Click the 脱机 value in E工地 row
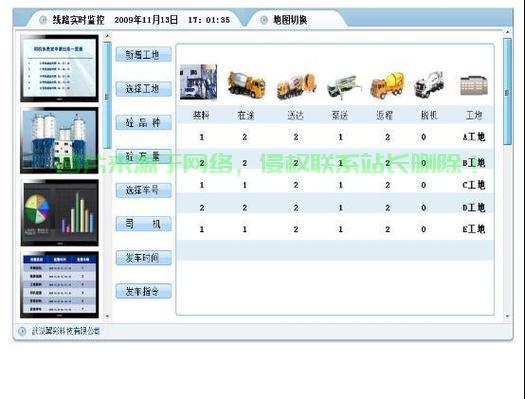The width and height of the screenshot is (525, 399). (x=424, y=229)
